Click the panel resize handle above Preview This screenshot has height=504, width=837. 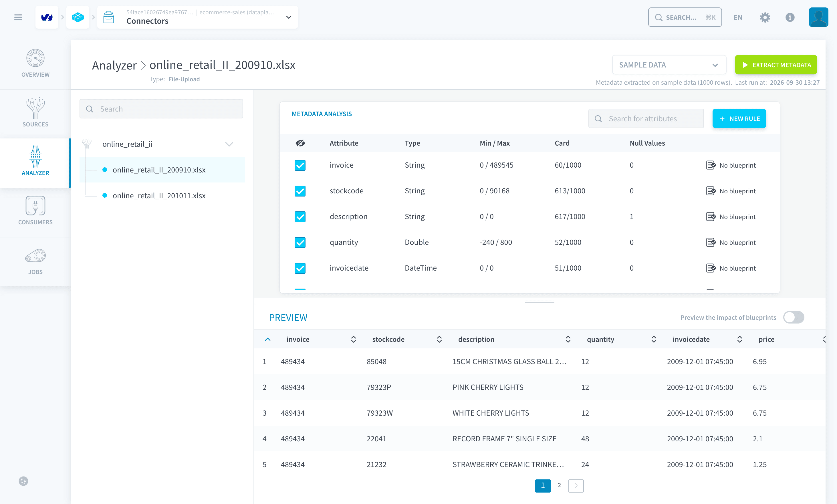540,301
